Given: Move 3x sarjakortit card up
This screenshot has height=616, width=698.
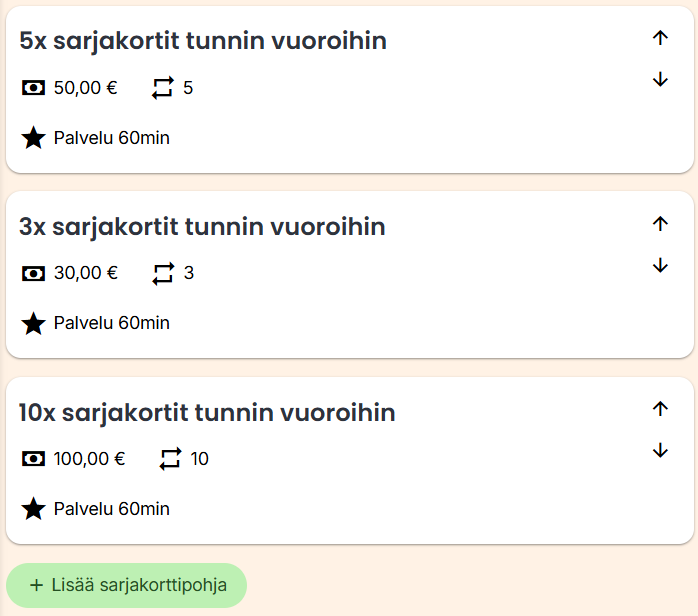Looking at the screenshot, I should click(x=659, y=224).
